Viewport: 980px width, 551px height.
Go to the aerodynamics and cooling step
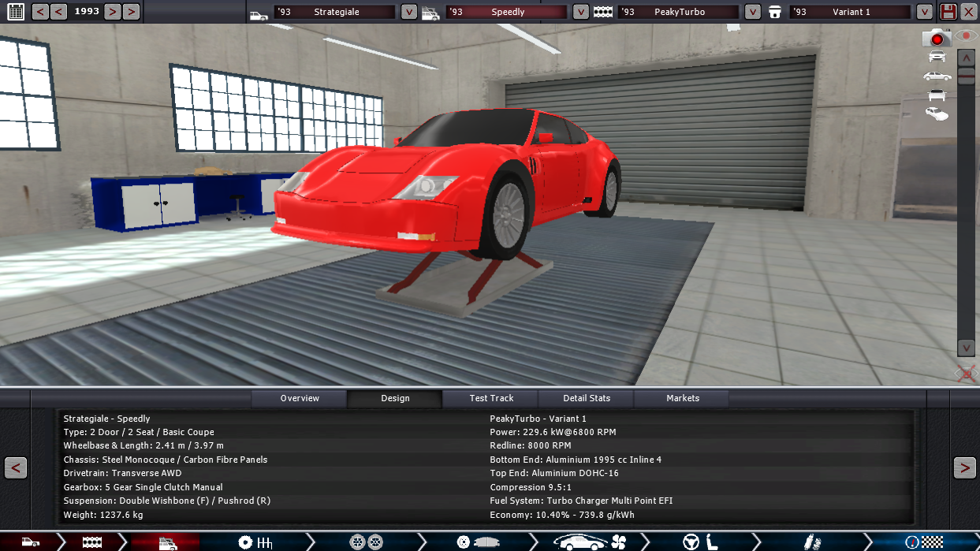[x=589, y=542]
